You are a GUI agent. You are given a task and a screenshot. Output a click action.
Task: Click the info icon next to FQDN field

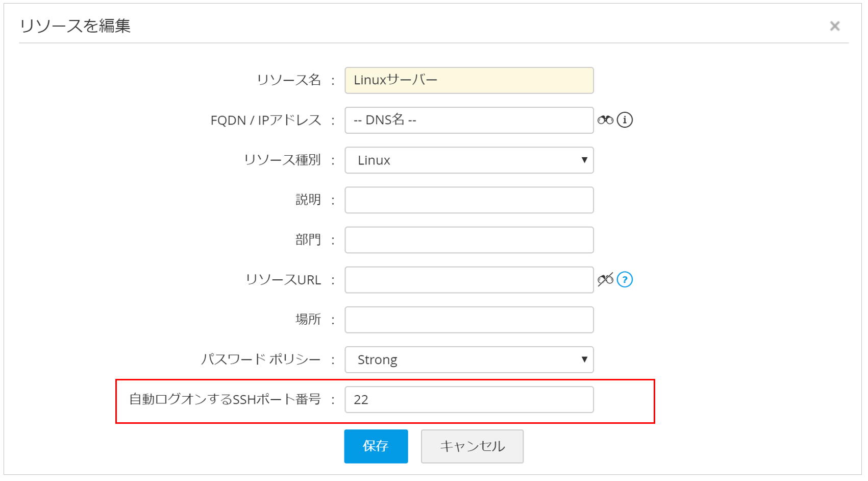(x=625, y=120)
